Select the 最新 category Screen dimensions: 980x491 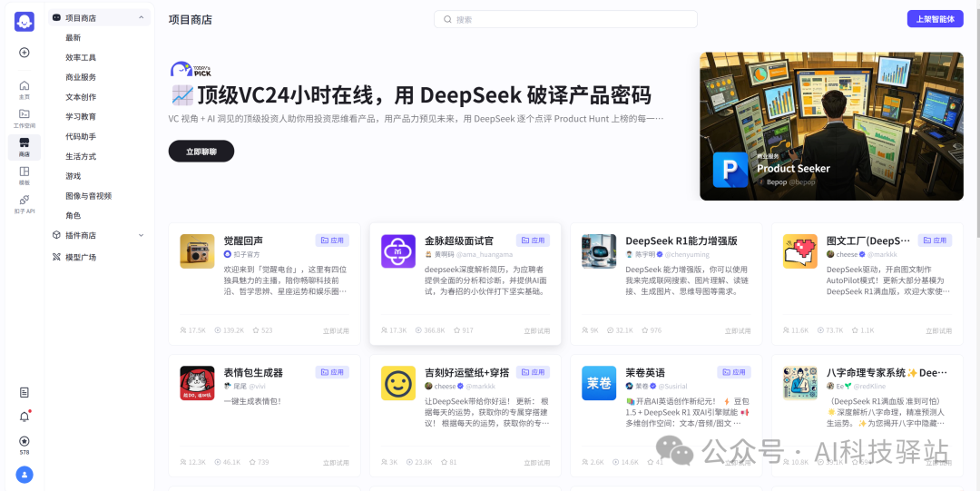coord(73,37)
